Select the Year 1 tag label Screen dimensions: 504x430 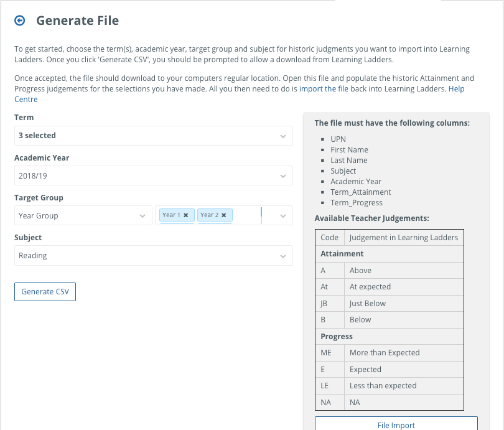[170, 215]
